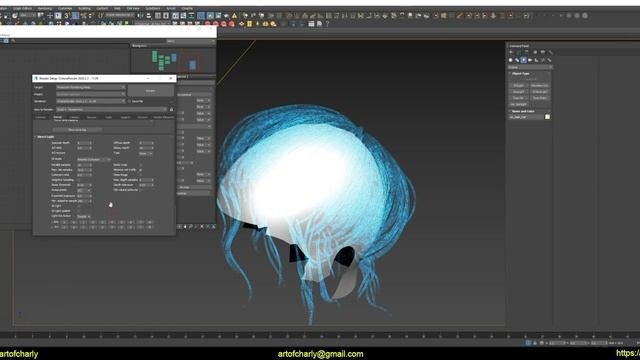Open the Modify tab in Command Panel

pyautogui.click(x=518, y=52)
